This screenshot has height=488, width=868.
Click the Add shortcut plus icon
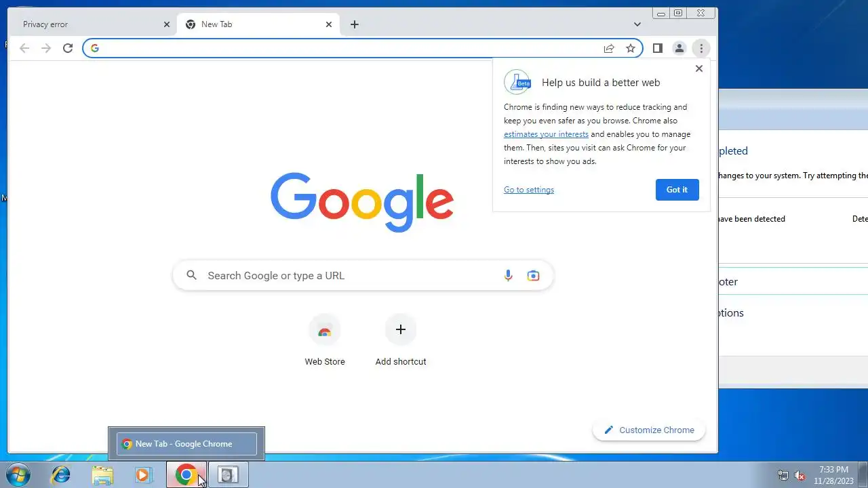coord(401,329)
